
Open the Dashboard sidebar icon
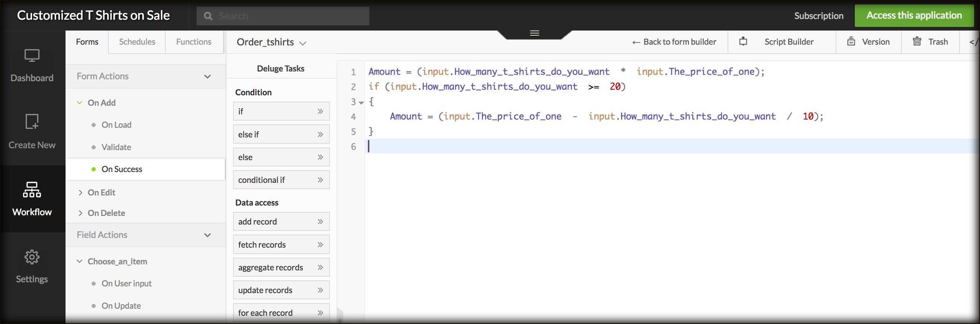tap(32, 56)
